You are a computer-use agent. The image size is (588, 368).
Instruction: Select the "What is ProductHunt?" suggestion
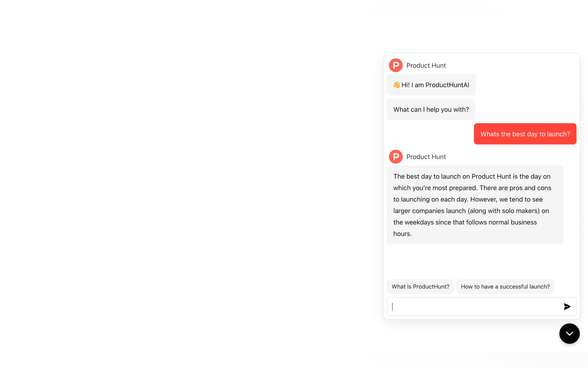pos(420,286)
